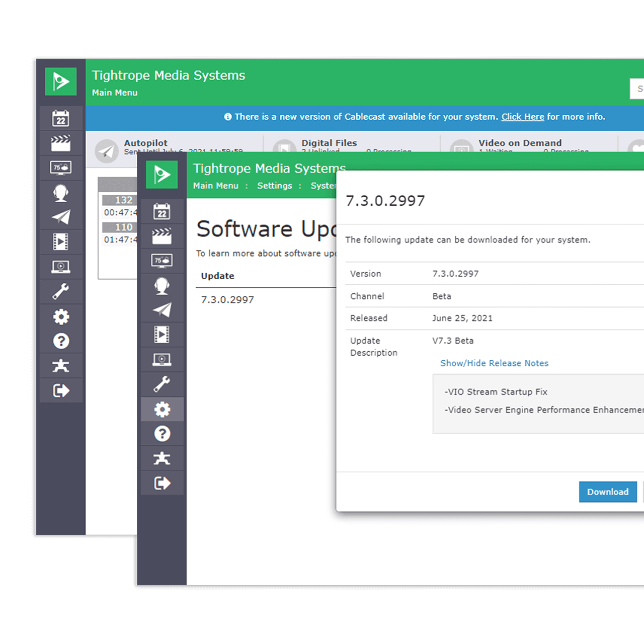Go to Settings breadcrumb in front window

(x=275, y=186)
